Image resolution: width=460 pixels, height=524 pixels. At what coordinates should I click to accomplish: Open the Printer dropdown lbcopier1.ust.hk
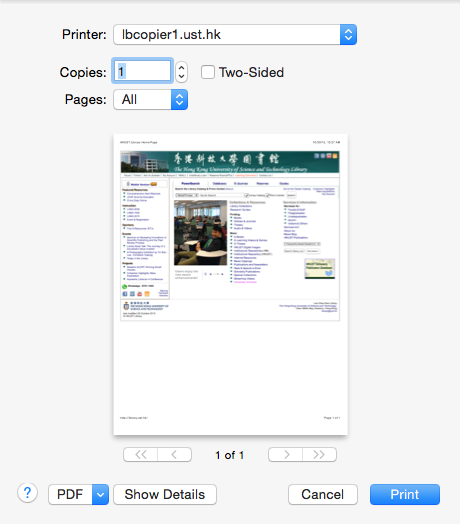coord(235,34)
